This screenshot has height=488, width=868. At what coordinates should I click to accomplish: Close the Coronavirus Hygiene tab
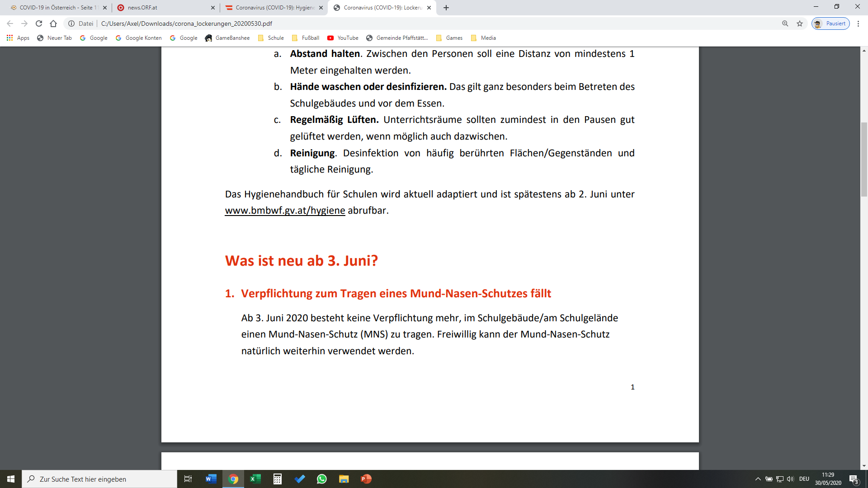(x=321, y=8)
